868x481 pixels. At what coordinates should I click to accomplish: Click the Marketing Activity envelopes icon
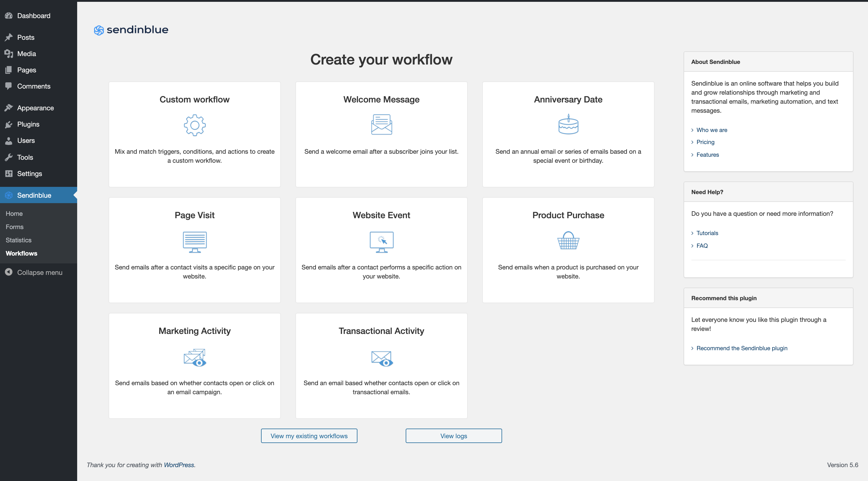[194, 357]
